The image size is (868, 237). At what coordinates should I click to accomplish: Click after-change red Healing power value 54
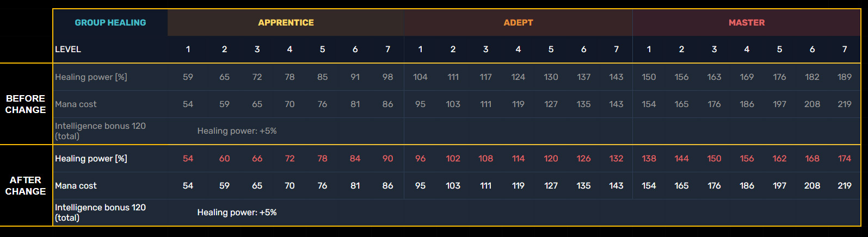point(188,159)
